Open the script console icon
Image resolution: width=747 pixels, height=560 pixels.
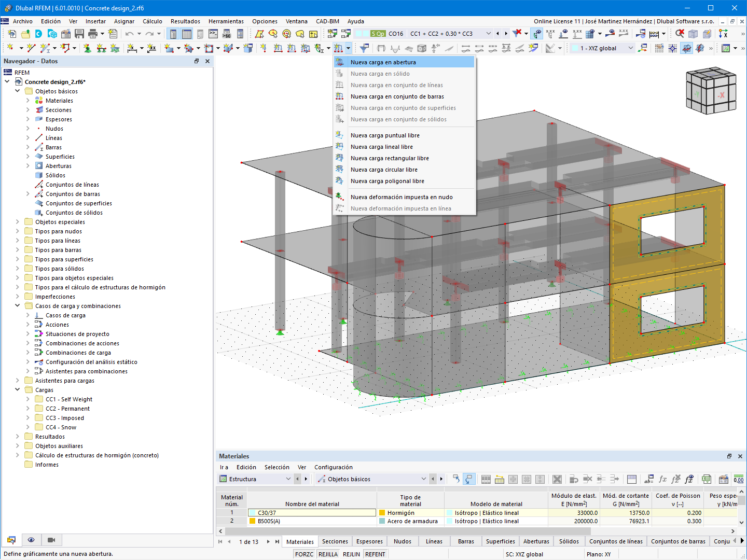[213, 34]
